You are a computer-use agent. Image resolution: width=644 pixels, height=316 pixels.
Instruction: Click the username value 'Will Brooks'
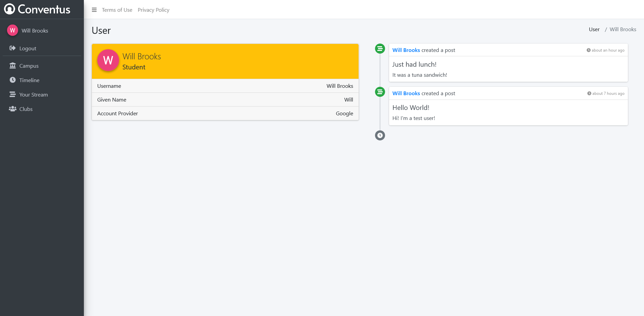coord(340,86)
